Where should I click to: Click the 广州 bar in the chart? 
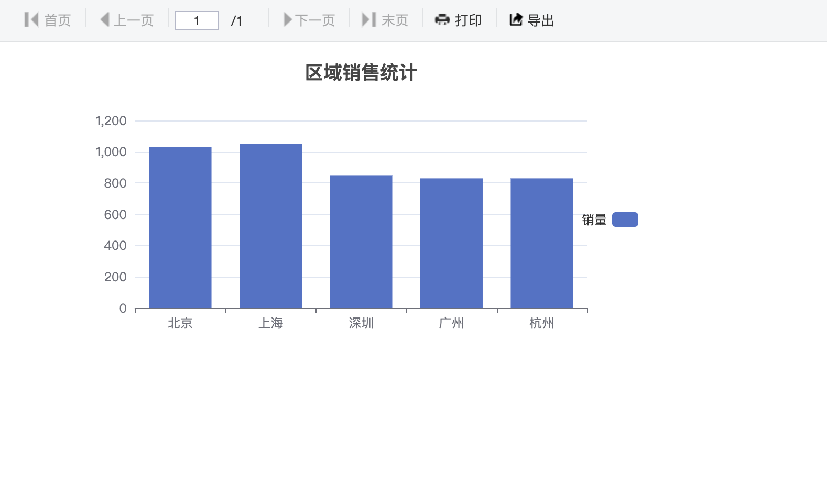(x=451, y=244)
